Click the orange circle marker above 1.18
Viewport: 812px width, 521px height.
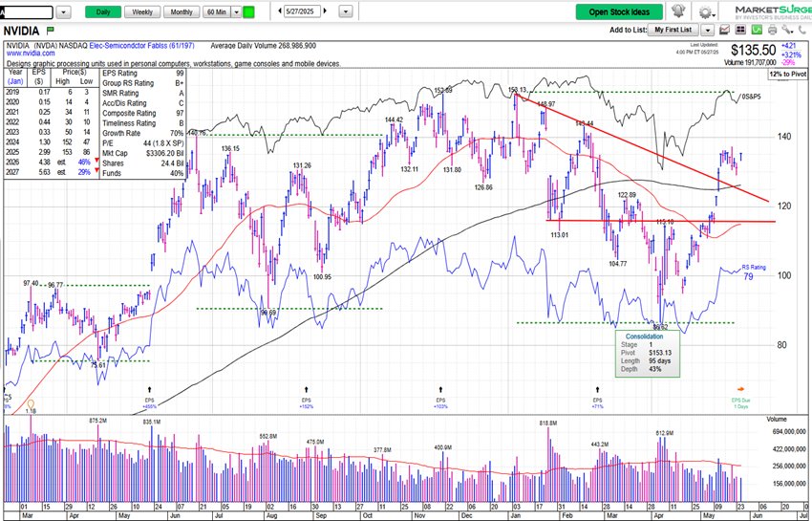click(x=31, y=403)
